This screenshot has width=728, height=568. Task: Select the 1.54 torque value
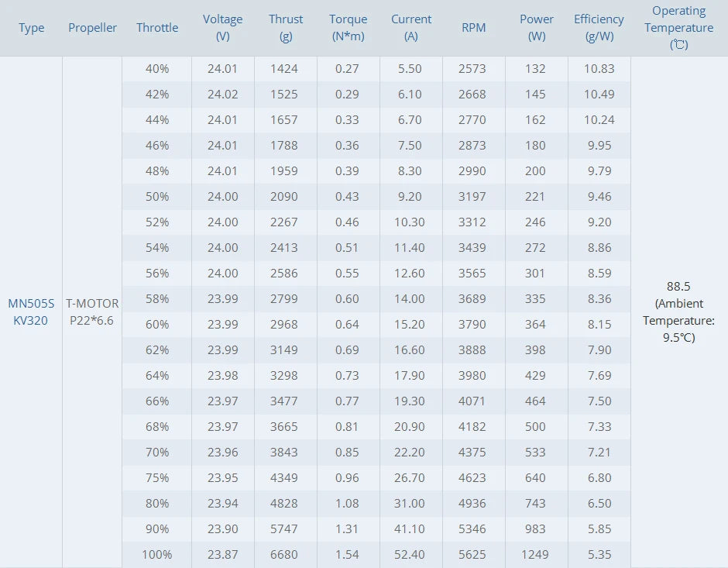pyautogui.click(x=347, y=555)
